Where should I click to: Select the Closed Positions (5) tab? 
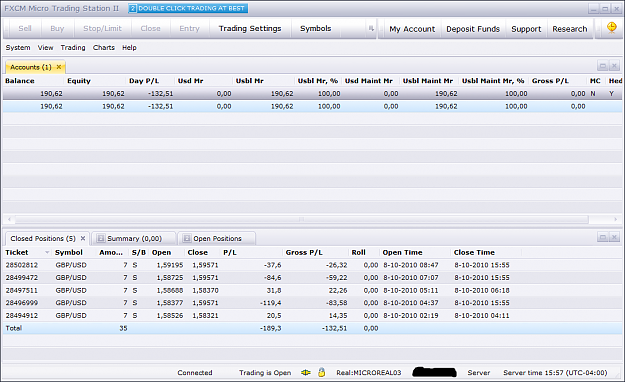(x=43, y=238)
